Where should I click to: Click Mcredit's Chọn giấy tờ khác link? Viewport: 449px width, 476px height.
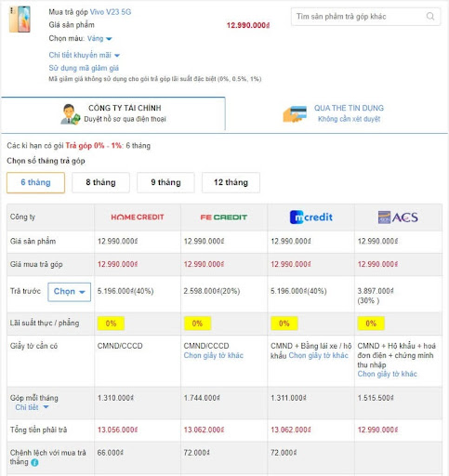pyautogui.click(x=319, y=355)
